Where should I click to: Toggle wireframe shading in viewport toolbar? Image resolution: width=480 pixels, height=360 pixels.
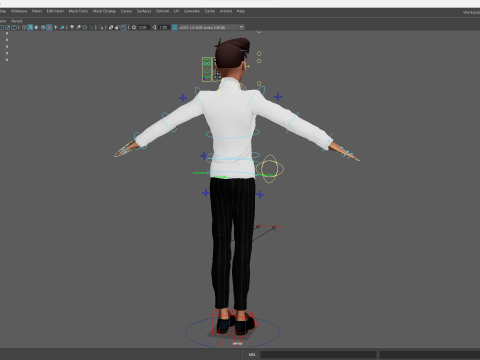coord(24,27)
